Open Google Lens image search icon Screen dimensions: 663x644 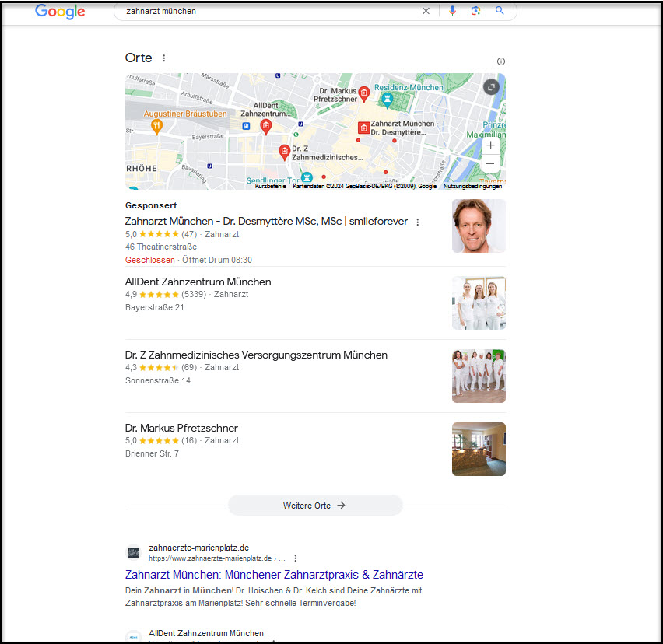[475, 11]
